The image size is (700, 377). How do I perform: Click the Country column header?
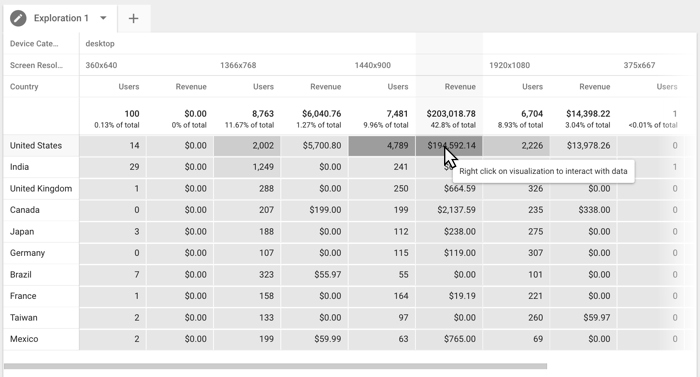click(x=24, y=87)
